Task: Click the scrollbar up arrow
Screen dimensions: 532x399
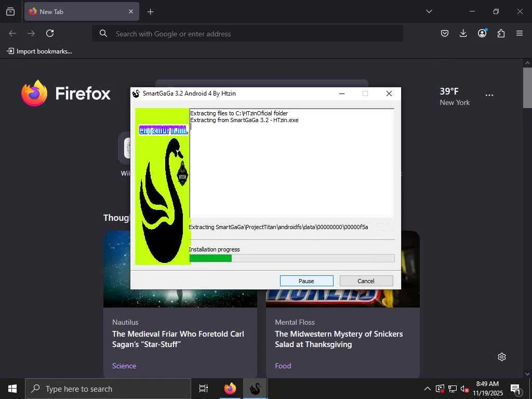Action: coord(527,63)
